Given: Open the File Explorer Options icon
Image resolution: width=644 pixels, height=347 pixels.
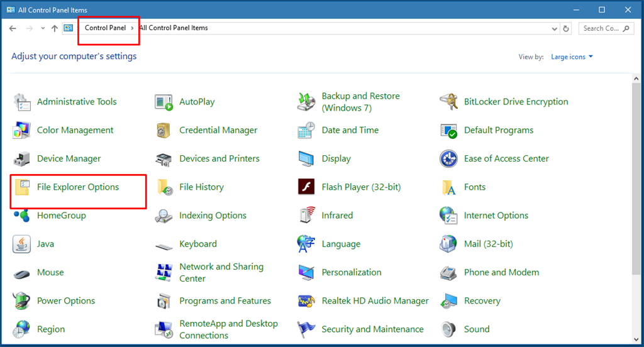Looking at the screenshot, I should pyautogui.click(x=22, y=187).
